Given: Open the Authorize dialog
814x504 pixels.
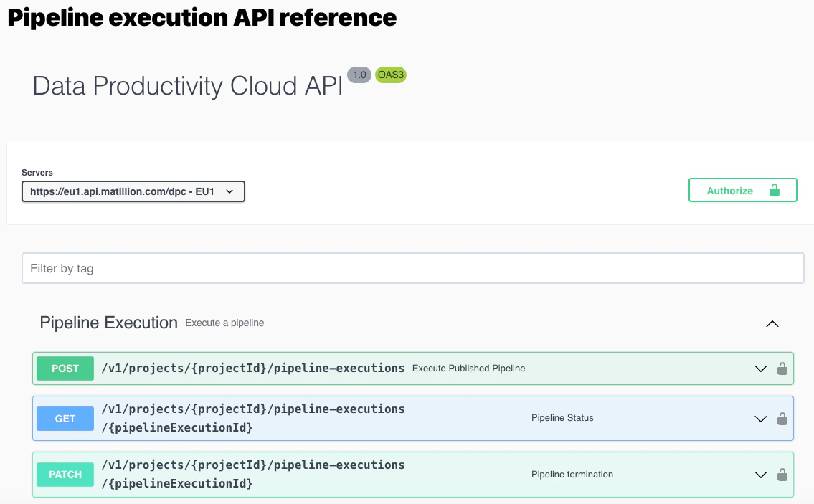Looking at the screenshot, I should pyautogui.click(x=730, y=190).
